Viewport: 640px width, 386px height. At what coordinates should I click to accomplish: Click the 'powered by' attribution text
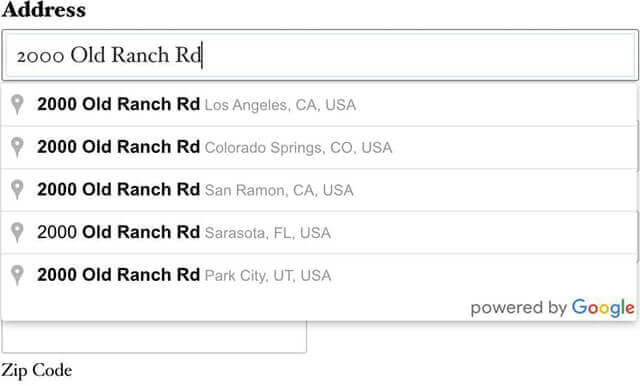[x=518, y=308]
